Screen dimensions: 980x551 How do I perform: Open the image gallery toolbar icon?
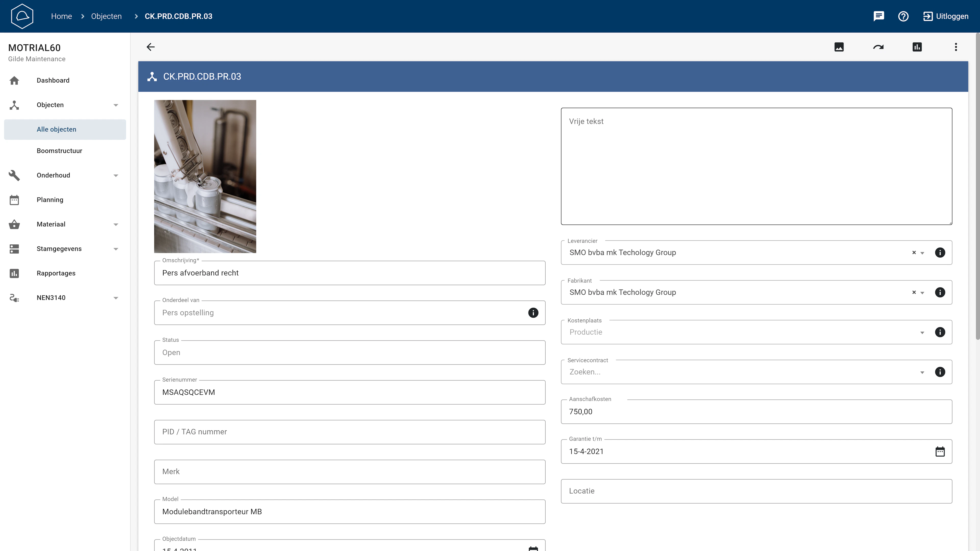(x=839, y=46)
